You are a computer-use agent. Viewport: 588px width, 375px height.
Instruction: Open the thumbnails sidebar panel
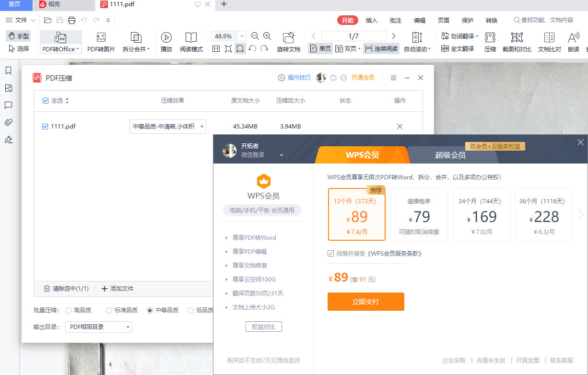click(8, 88)
